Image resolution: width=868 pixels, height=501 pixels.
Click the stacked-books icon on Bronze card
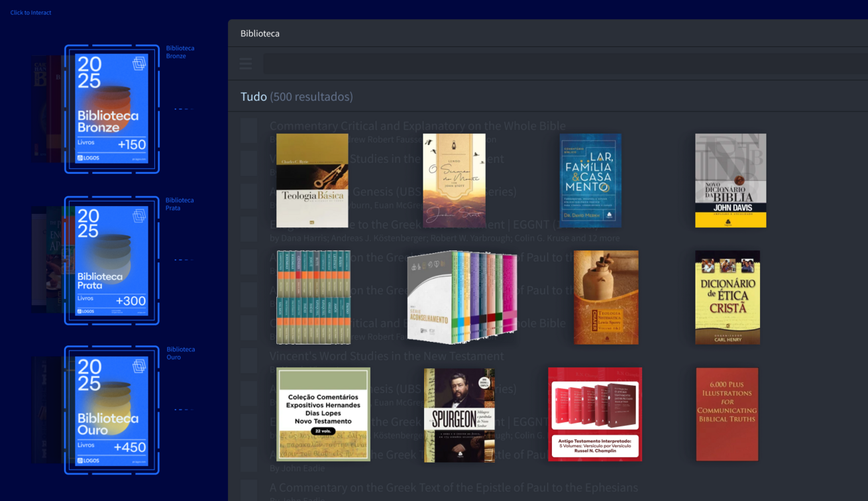(x=139, y=64)
